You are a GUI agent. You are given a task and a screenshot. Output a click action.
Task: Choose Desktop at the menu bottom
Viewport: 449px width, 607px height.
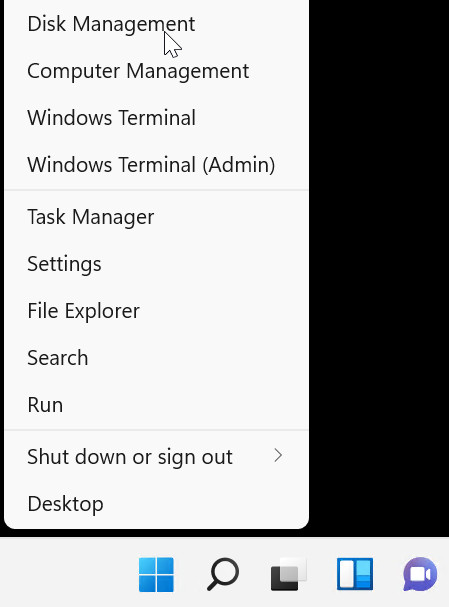click(x=156, y=504)
